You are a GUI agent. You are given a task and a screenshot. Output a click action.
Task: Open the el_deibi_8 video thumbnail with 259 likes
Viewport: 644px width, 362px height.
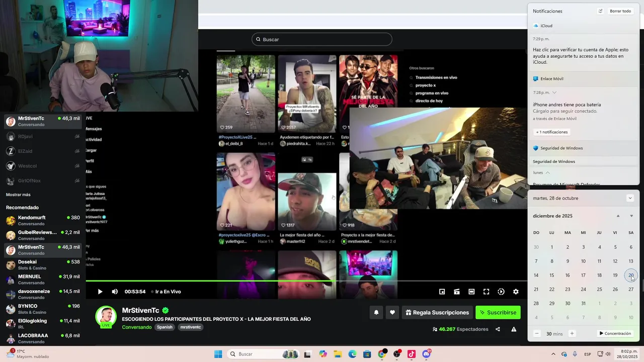click(x=246, y=94)
